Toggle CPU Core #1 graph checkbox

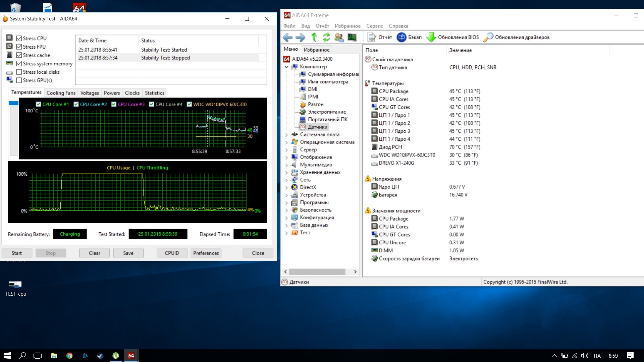(38, 104)
